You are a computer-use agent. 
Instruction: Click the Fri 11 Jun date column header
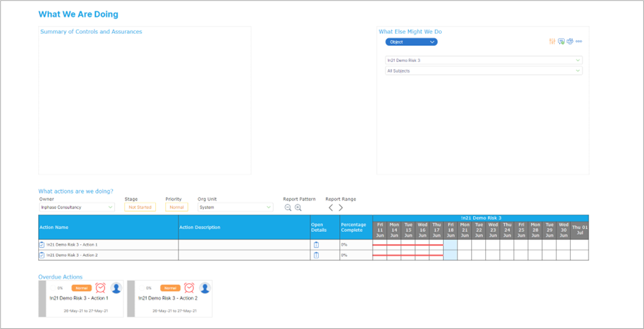pyautogui.click(x=380, y=230)
